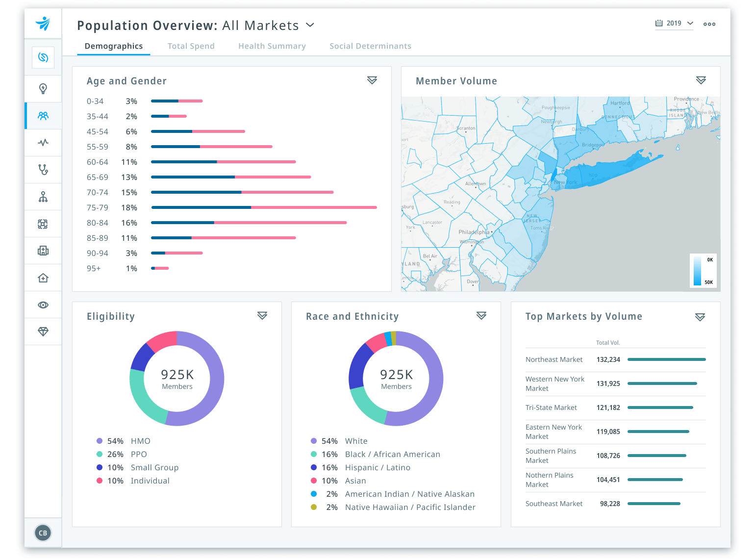The height and width of the screenshot is (560, 755).
Task: Select the people icon for Population view
Action: pos(43,116)
